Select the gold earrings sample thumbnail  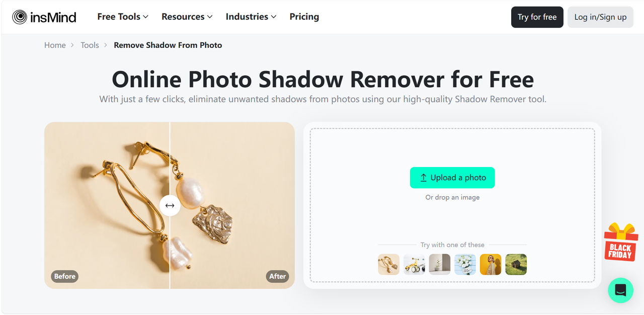[x=388, y=264]
